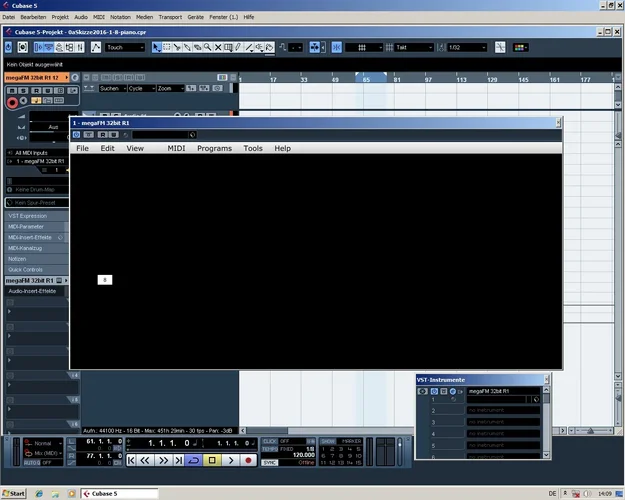Select the Range Selection tool
The width and height of the screenshot is (625, 500).
(x=167, y=47)
